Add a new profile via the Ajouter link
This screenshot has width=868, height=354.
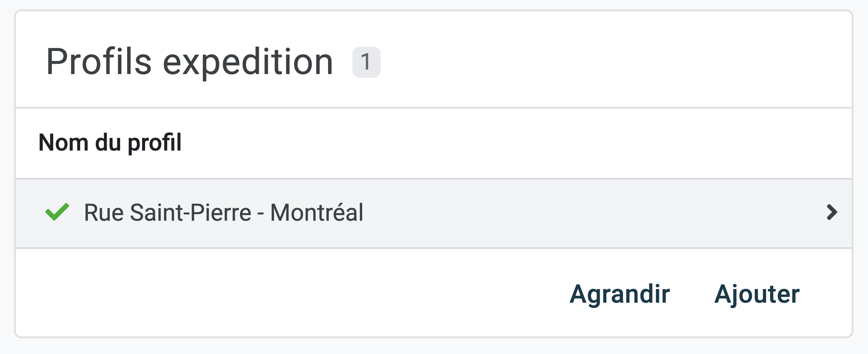pos(756,294)
